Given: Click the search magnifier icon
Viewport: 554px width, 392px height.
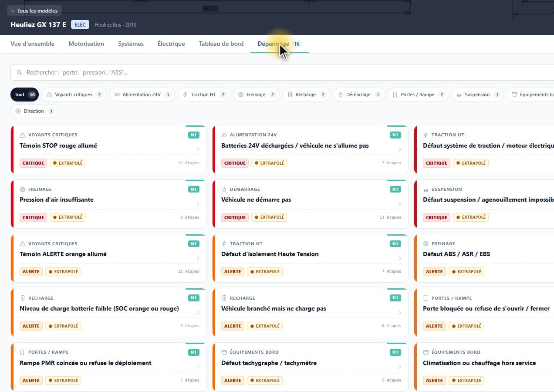Looking at the screenshot, I should click(19, 73).
